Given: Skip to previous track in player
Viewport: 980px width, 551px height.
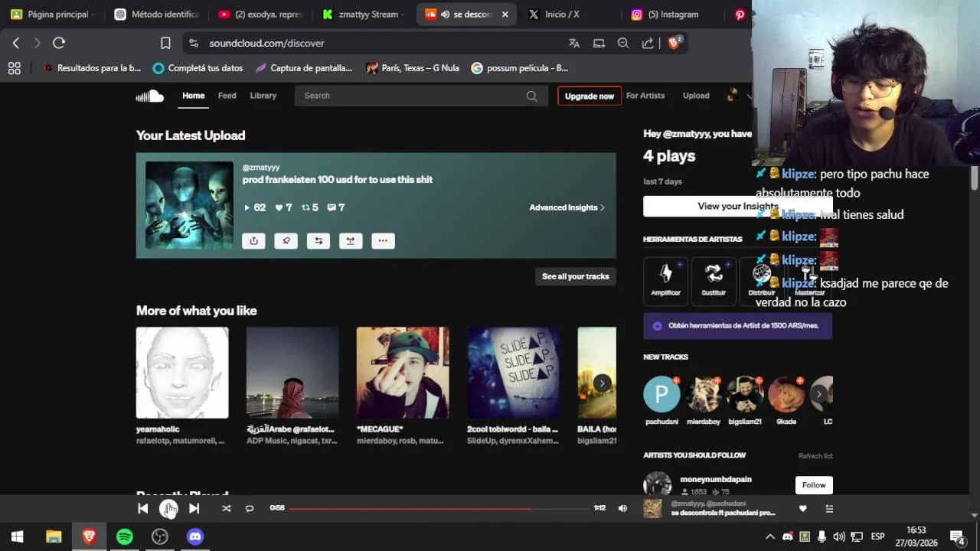Looking at the screenshot, I should coord(143,508).
